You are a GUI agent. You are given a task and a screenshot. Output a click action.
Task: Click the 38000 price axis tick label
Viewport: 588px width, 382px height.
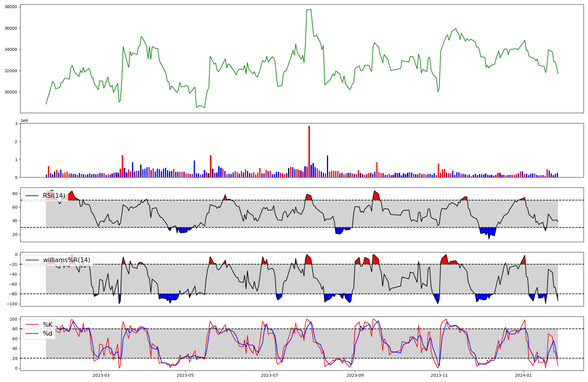[x=11, y=7]
